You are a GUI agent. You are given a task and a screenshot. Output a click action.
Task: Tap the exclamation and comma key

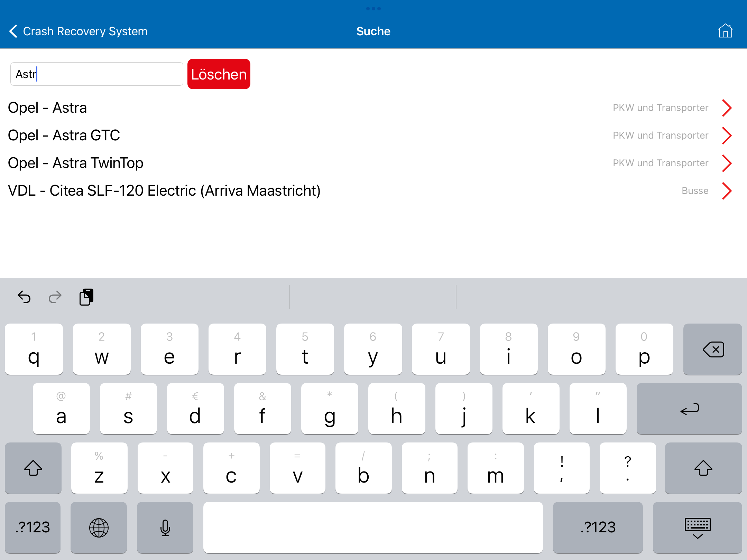coord(562,468)
